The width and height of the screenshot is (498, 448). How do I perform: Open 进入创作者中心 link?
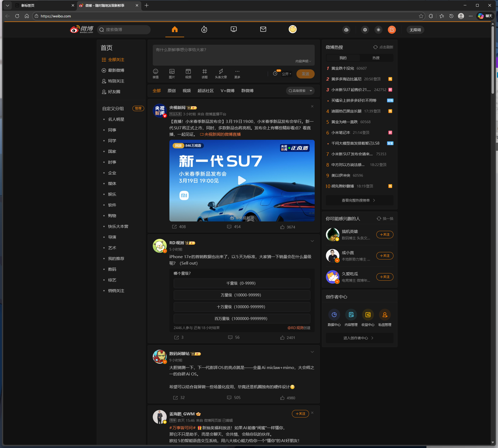(x=359, y=338)
